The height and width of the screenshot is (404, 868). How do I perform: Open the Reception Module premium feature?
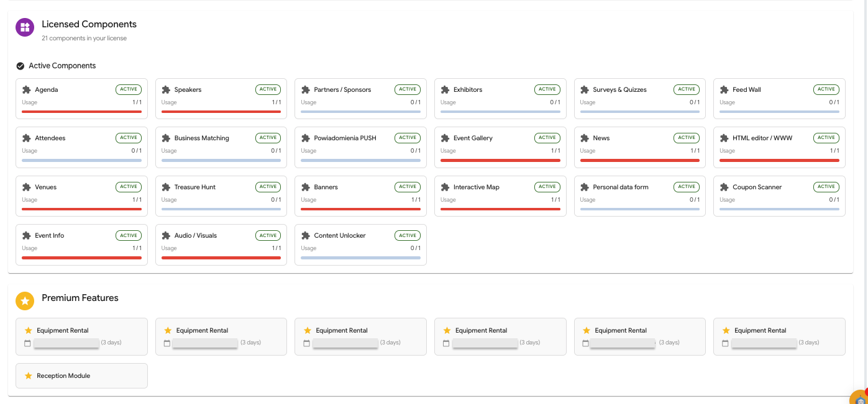[x=81, y=376]
